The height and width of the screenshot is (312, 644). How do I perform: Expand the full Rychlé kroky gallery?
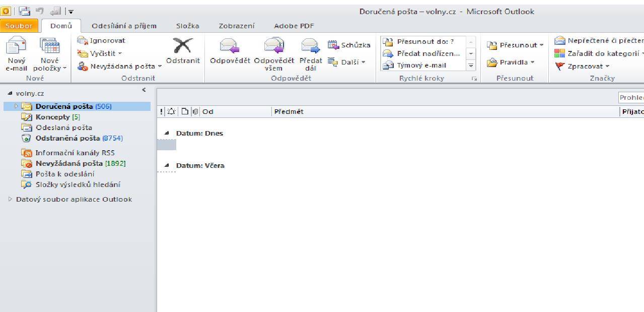pos(471,65)
